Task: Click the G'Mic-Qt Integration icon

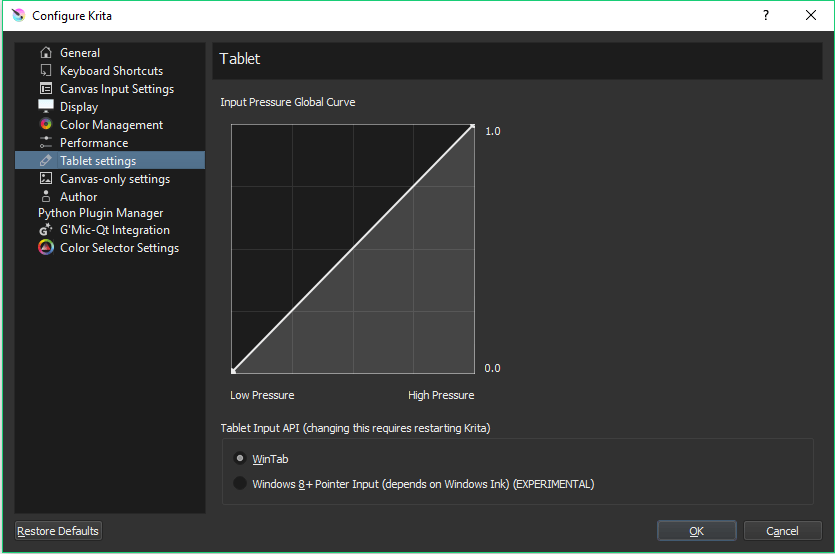Action: [x=46, y=230]
